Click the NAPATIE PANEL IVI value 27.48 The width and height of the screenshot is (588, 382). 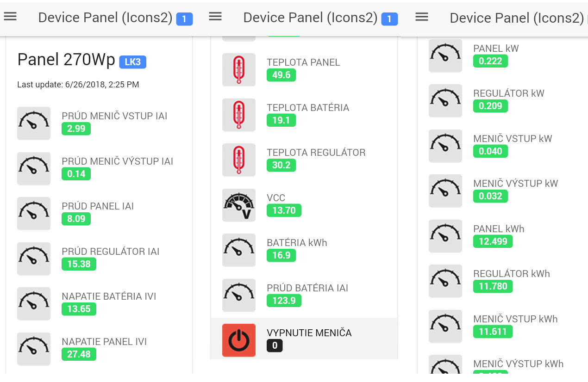tap(79, 354)
